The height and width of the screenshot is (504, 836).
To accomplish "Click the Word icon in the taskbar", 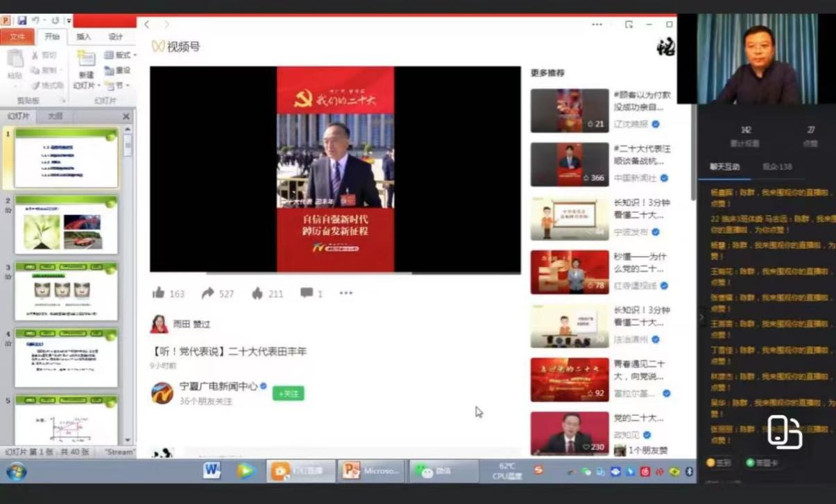I will point(212,471).
